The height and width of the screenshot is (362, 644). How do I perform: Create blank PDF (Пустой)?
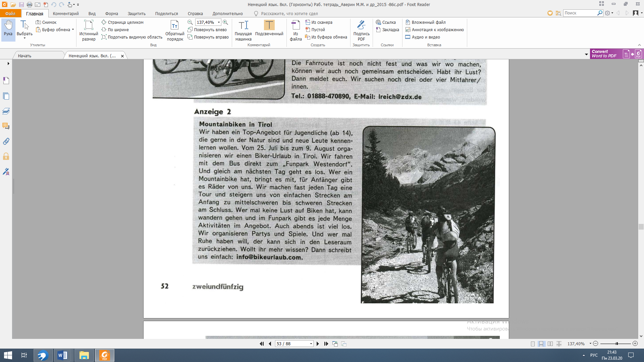315,29
